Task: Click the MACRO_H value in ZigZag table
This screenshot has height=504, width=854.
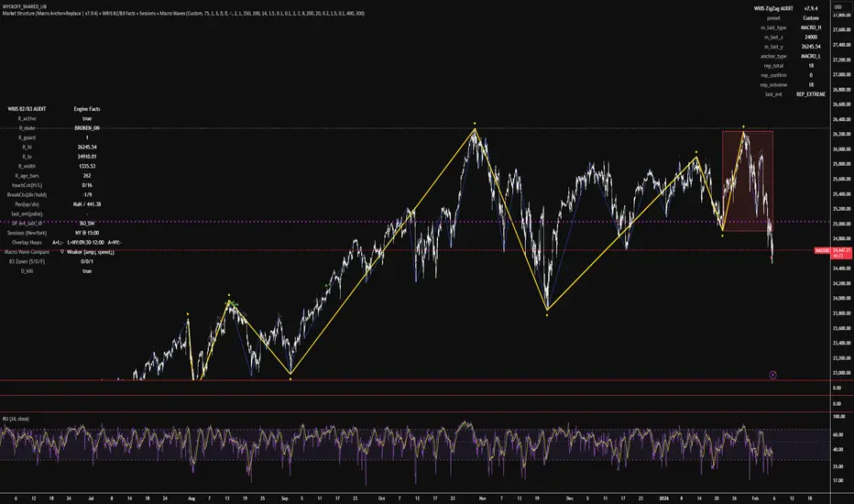Action: coord(811,27)
